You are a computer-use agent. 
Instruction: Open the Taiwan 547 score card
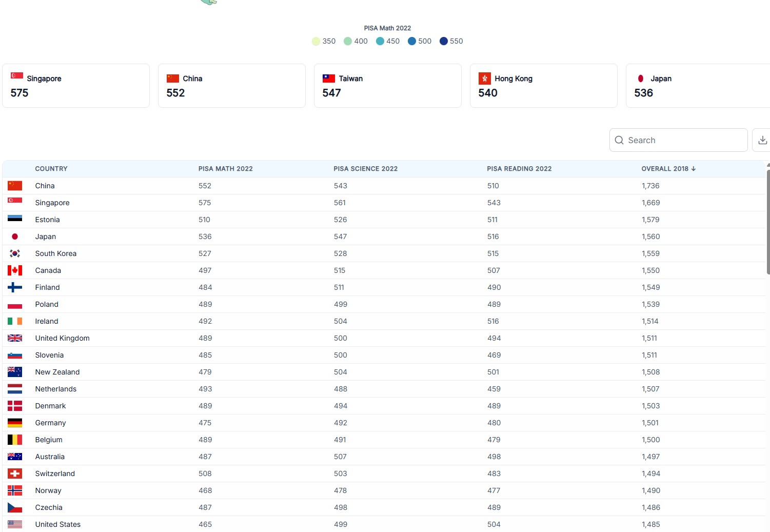tap(388, 86)
